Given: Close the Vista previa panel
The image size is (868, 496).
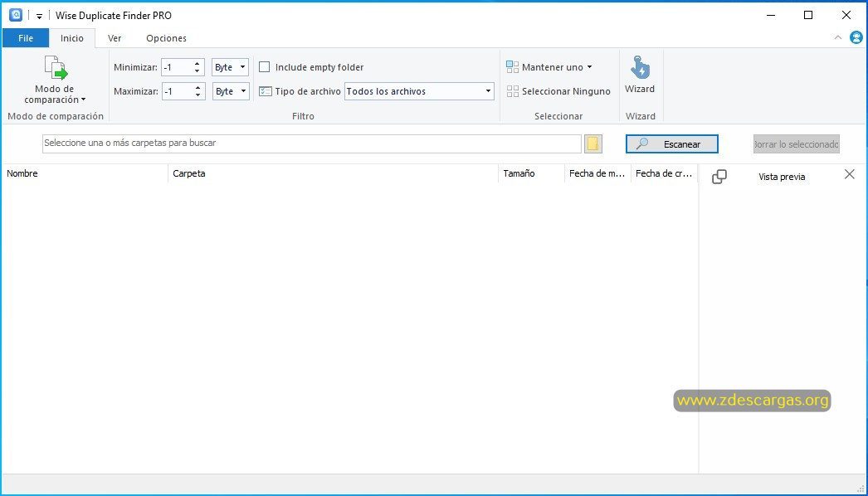Looking at the screenshot, I should pos(850,174).
